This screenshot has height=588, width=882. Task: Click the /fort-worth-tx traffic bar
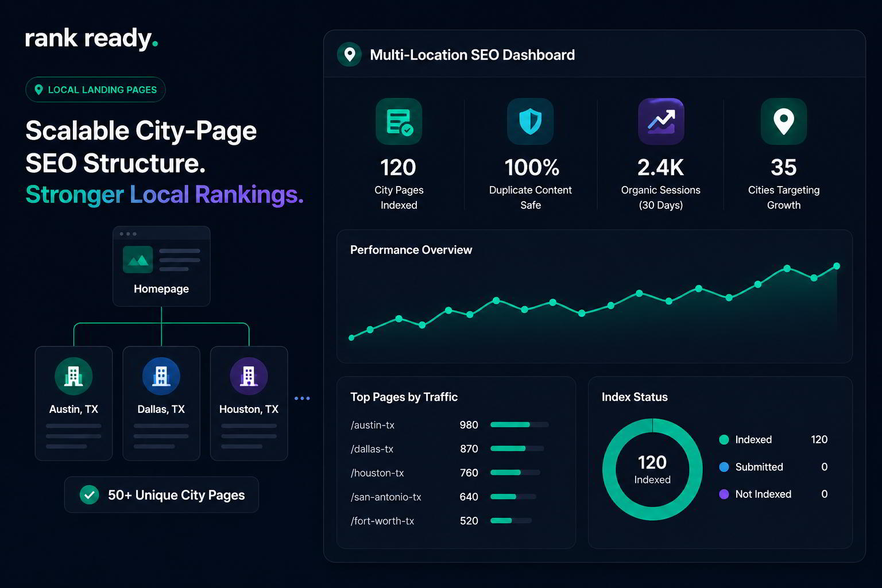pyautogui.click(x=511, y=521)
